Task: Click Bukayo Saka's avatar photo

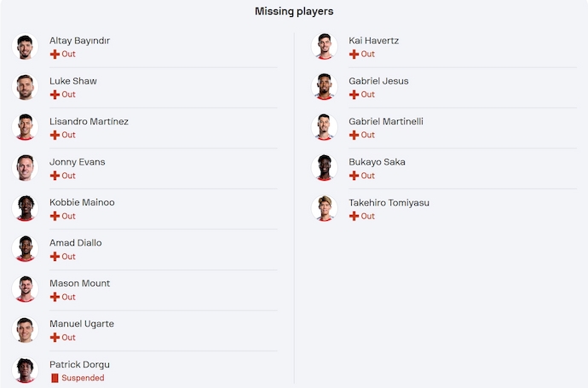Action: click(x=325, y=168)
